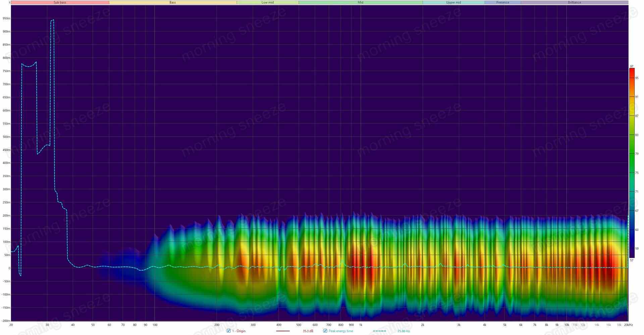Image resolution: width=644 pixels, height=335 pixels.
Task: Click the "1k" frequency axis label
Action: pos(361,325)
